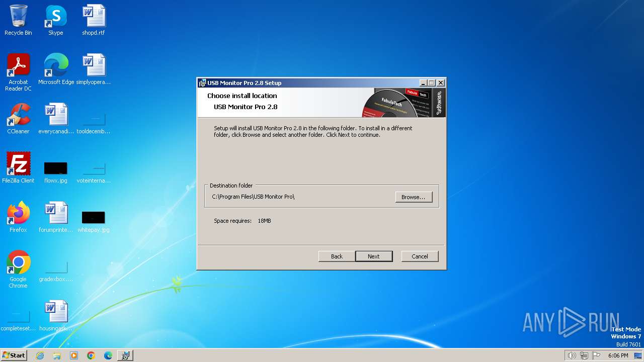Screen dimensions: 644x362
Task: Click the 'Destination folder' group label
Action: point(231,186)
